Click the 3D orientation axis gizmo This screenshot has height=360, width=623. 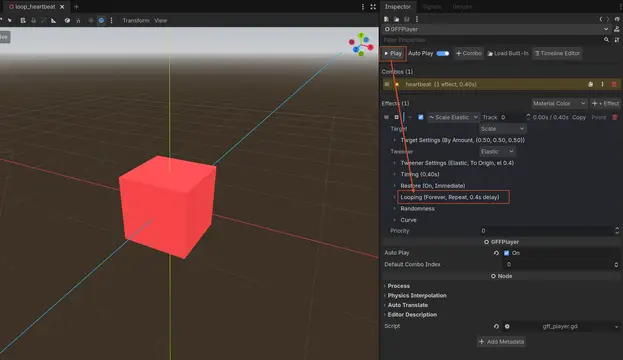pos(361,45)
